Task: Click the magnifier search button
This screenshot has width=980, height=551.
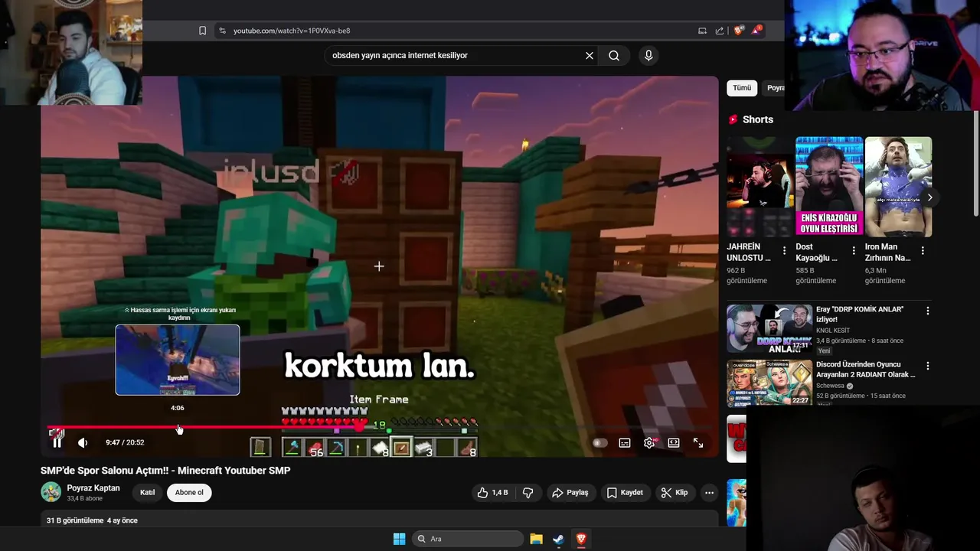Action: pyautogui.click(x=614, y=55)
